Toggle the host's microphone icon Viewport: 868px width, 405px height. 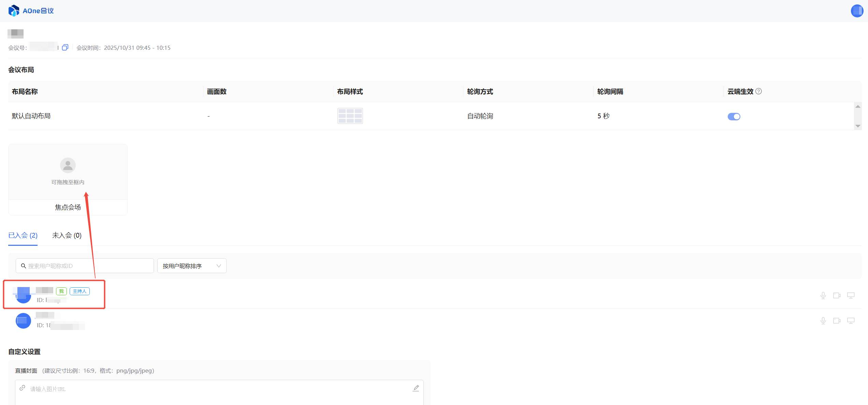point(823,296)
